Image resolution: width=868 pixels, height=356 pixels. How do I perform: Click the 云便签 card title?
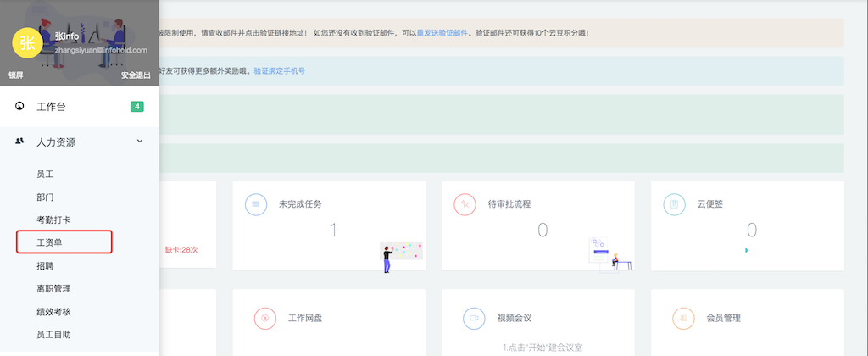click(x=710, y=203)
